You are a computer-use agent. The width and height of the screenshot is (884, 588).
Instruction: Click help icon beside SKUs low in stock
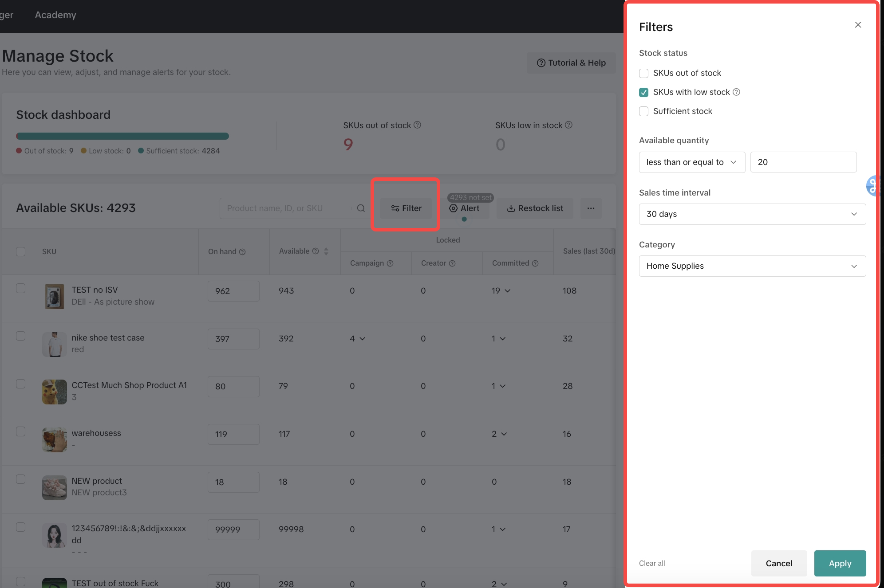(568, 125)
